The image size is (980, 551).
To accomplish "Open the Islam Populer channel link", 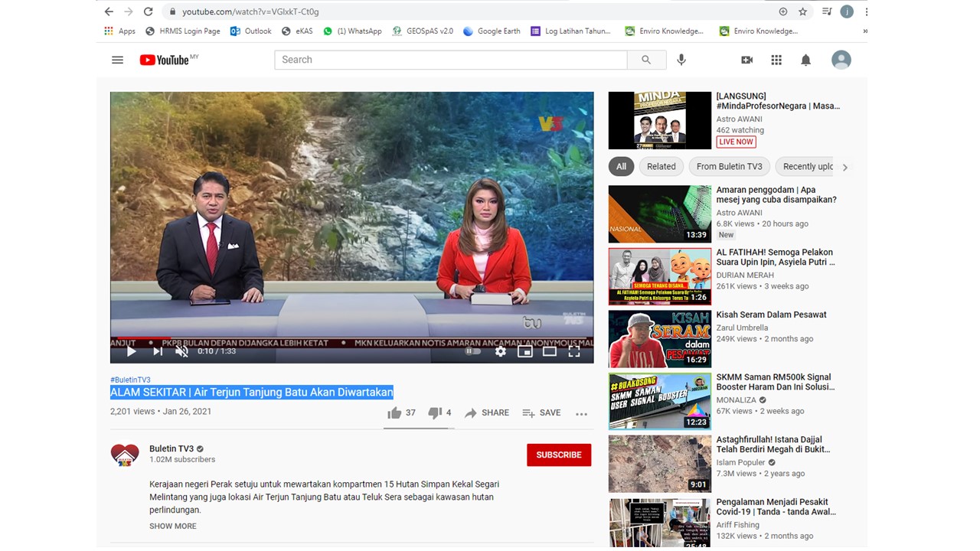I will 740,463.
